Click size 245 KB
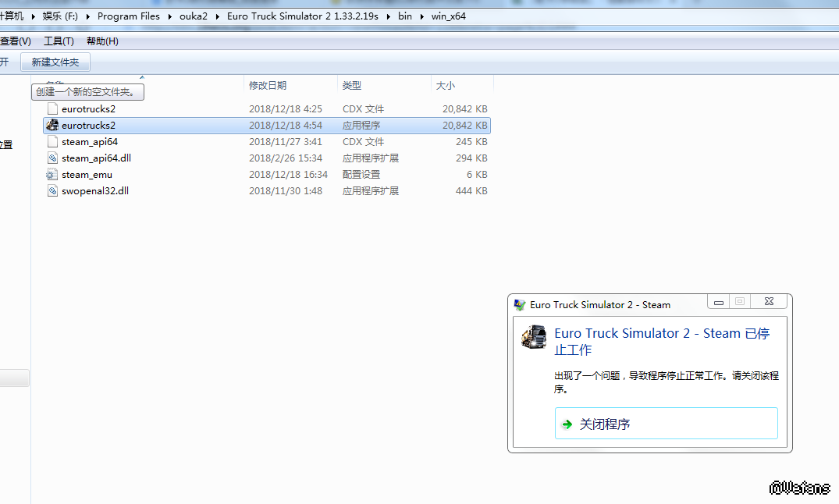The height and width of the screenshot is (504, 839). tap(471, 142)
